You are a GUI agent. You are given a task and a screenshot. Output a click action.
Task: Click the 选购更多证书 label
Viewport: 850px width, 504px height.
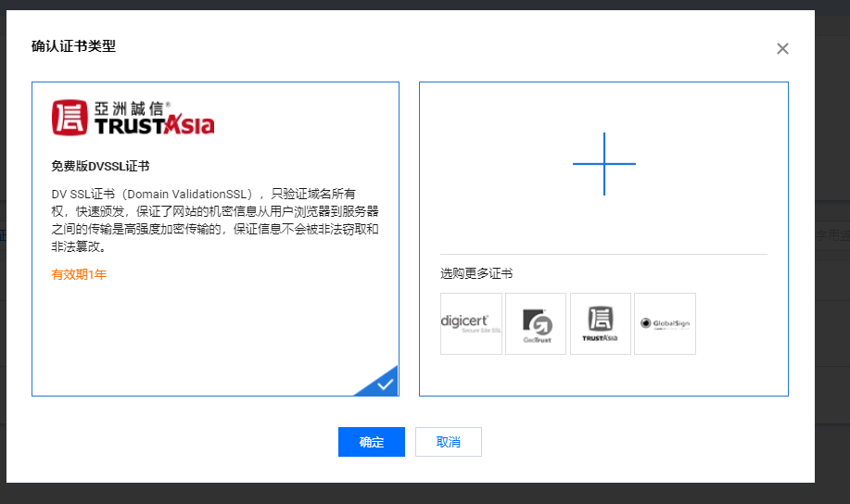tap(476, 273)
